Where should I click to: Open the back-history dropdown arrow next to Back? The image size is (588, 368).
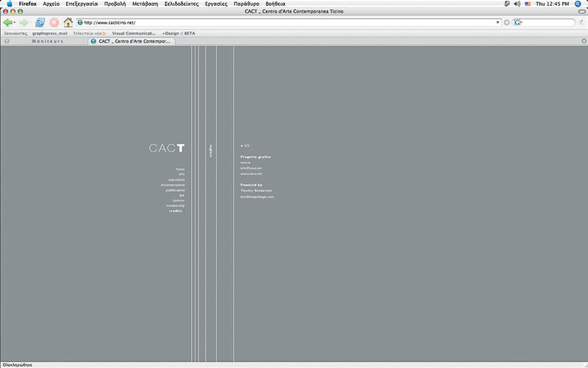(14, 23)
